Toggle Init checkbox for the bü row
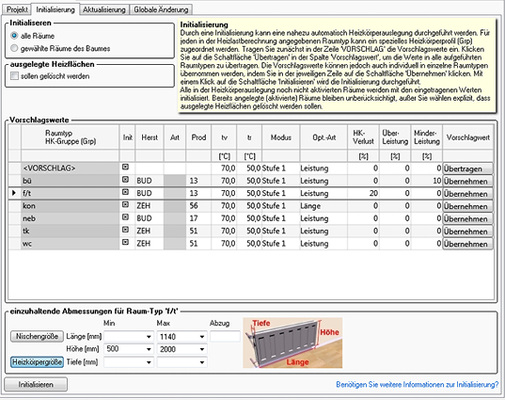 click(x=125, y=180)
